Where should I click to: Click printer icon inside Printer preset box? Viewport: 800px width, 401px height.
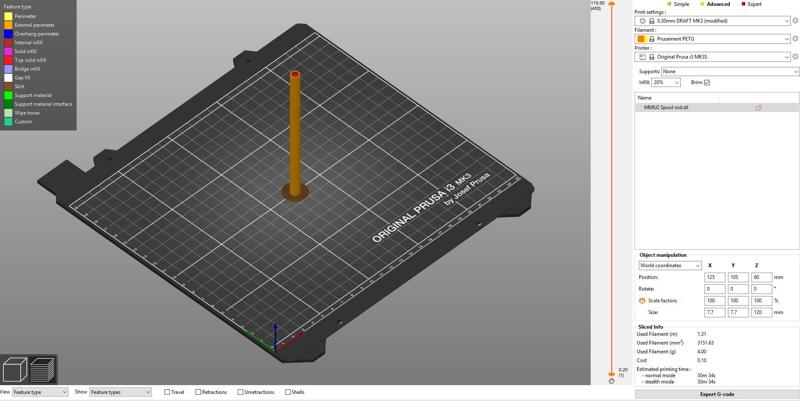click(642, 57)
